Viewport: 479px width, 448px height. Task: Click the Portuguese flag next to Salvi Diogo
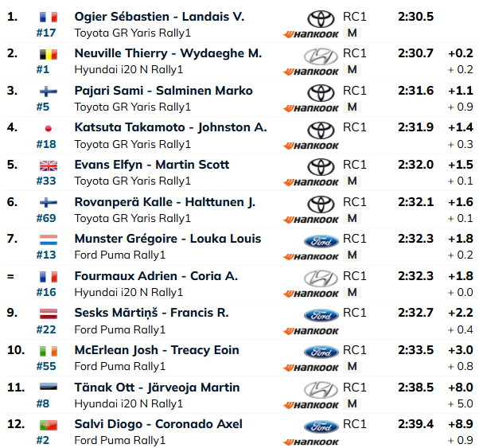point(49,425)
